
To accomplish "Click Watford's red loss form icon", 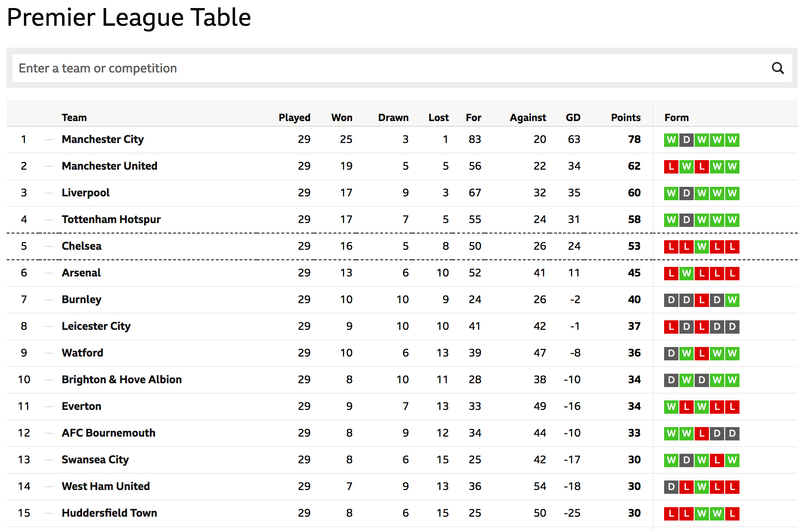I will (702, 353).
